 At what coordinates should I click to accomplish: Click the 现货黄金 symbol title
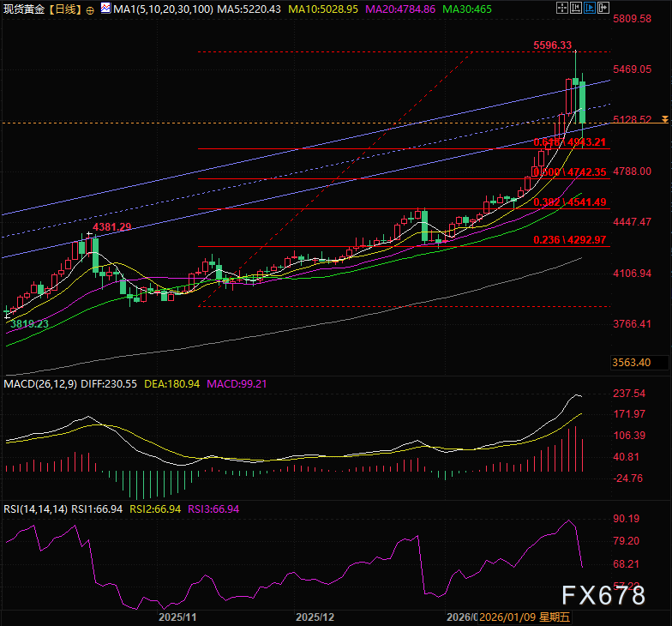(x=24, y=9)
